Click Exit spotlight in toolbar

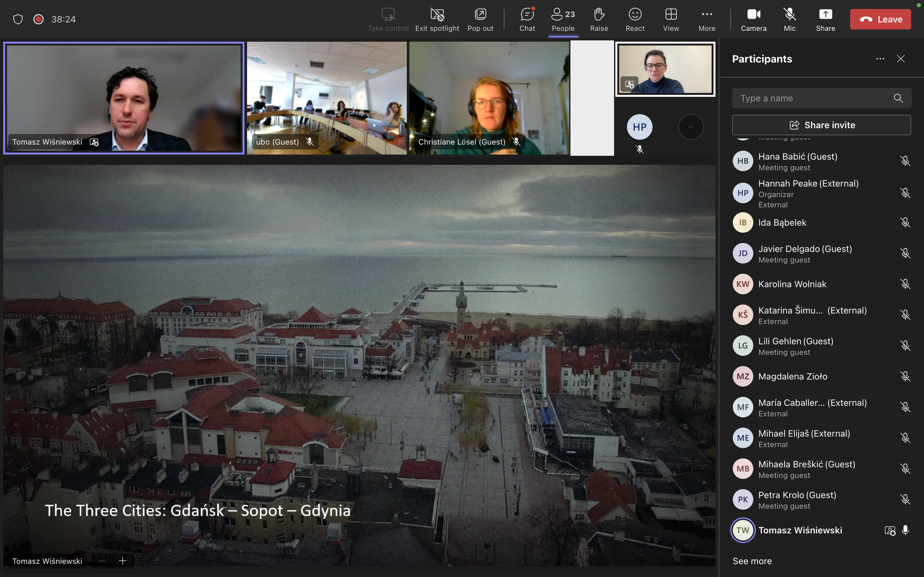click(x=437, y=19)
